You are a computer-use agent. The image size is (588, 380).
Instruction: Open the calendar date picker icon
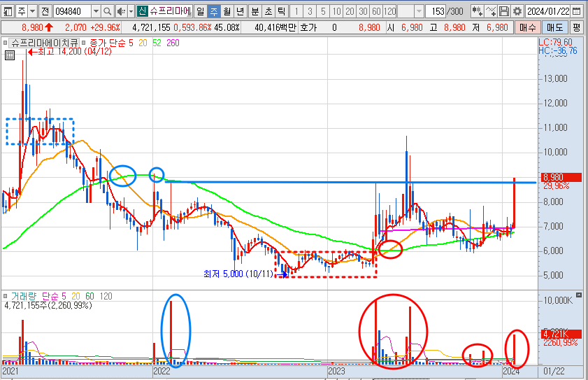pos(577,12)
